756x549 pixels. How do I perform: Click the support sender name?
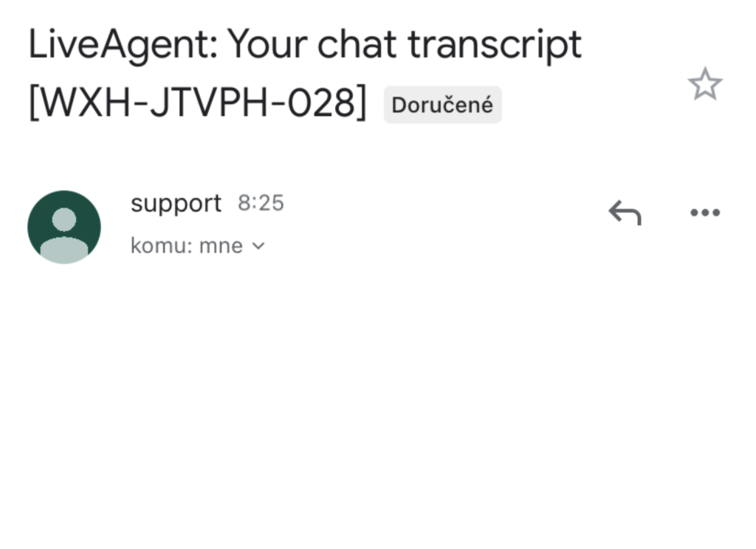click(x=176, y=203)
